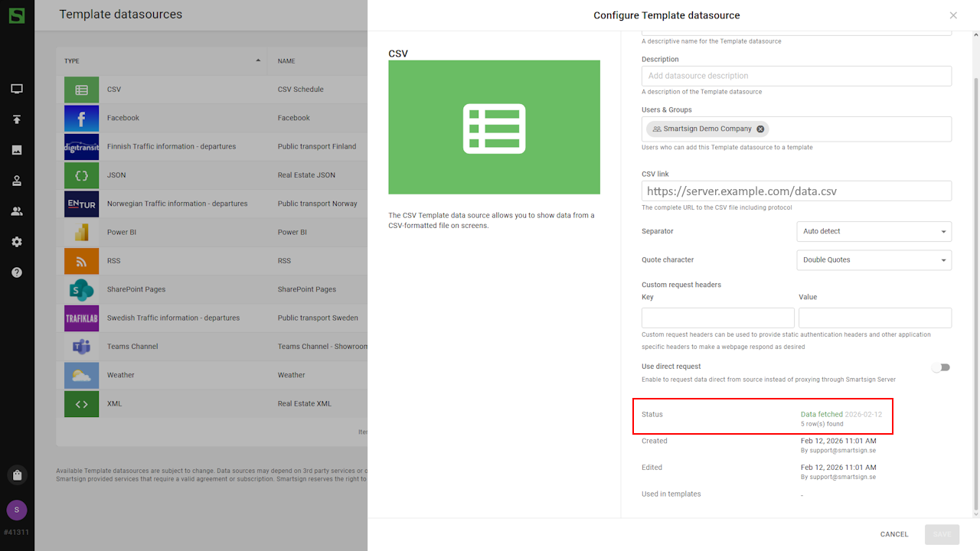Click the Smartsign logo in sidebar
Image resolution: width=980 pixels, height=551 pixels.
click(x=16, y=15)
